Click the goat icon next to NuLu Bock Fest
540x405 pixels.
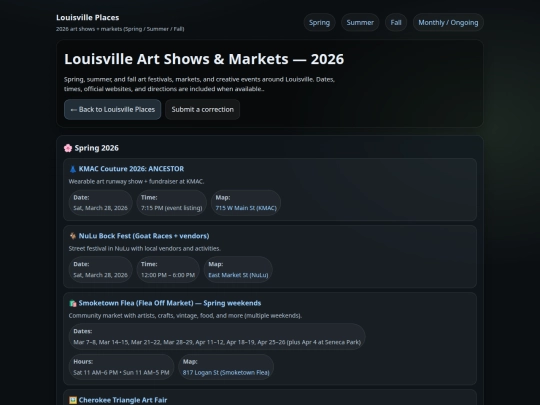click(x=73, y=236)
